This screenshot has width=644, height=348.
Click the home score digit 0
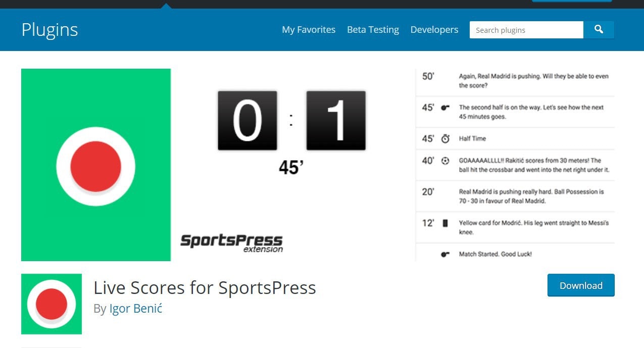[247, 120]
